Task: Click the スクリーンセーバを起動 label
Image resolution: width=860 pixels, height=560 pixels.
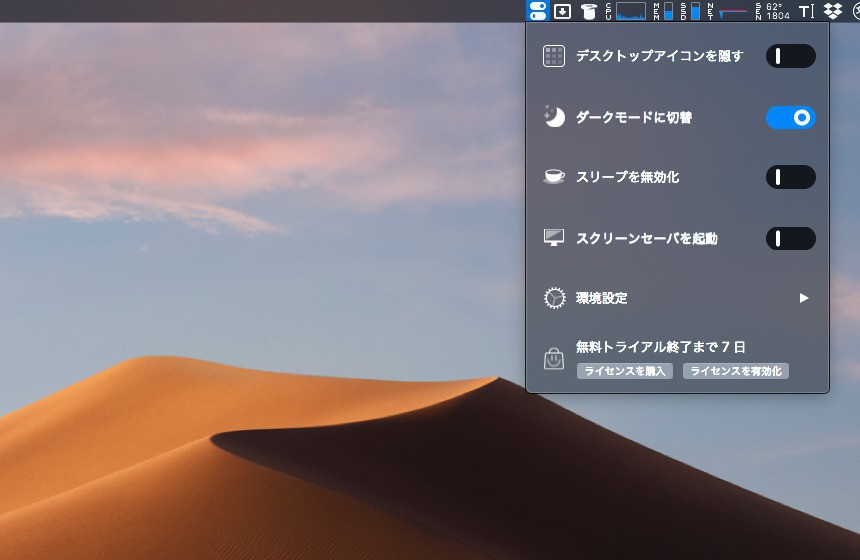Action: click(x=647, y=239)
